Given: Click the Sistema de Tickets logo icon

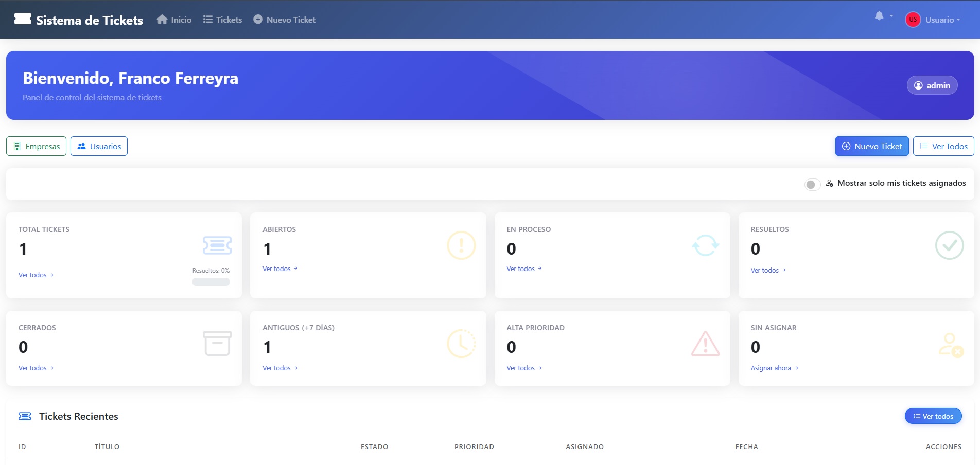Looking at the screenshot, I should pyautogui.click(x=23, y=19).
